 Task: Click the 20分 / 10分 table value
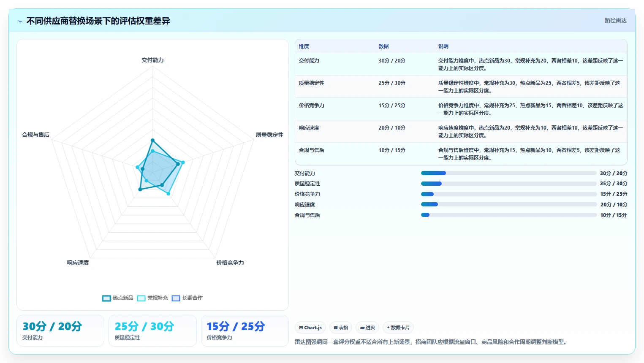392,128
